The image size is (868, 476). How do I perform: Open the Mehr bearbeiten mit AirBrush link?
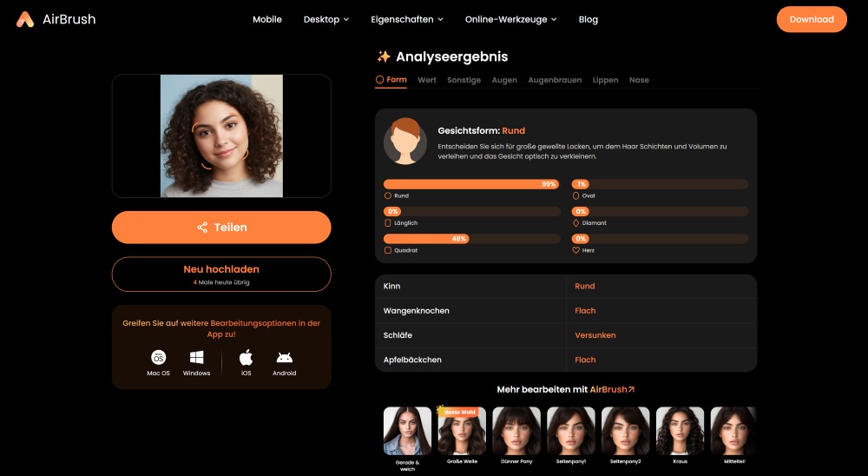(566, 389)
